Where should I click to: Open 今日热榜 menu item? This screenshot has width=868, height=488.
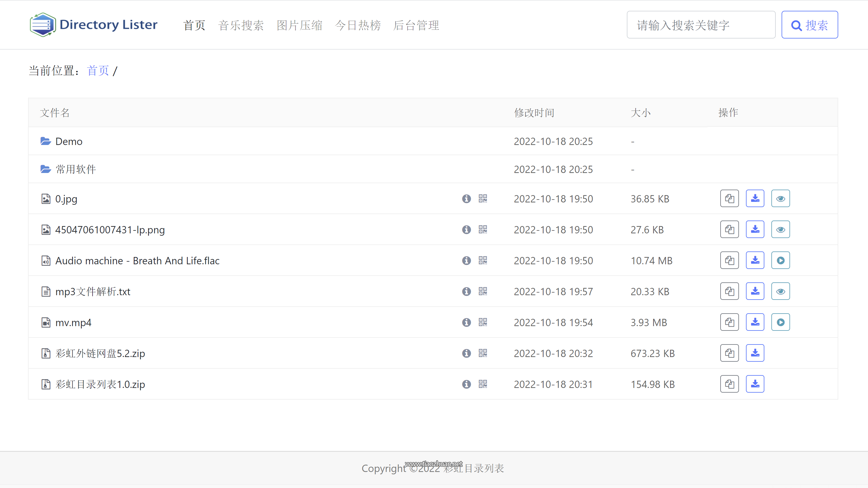(x=358, y=25)
